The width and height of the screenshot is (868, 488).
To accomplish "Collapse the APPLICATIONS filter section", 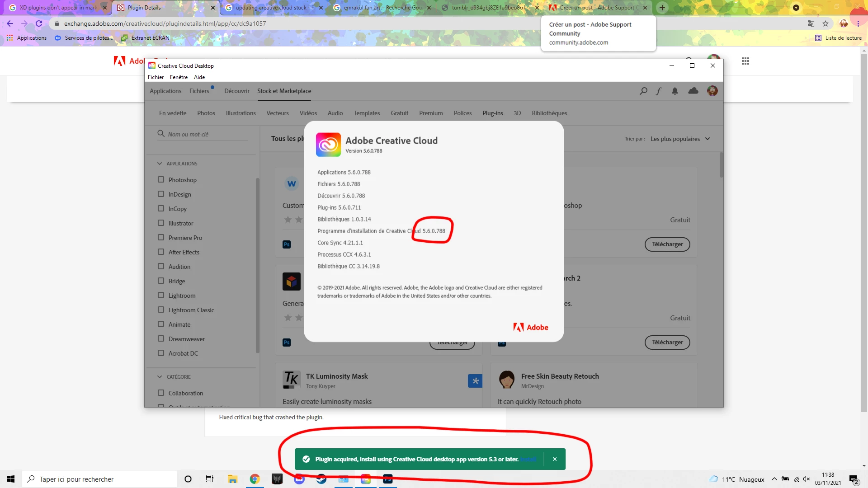I will (160, 164).
